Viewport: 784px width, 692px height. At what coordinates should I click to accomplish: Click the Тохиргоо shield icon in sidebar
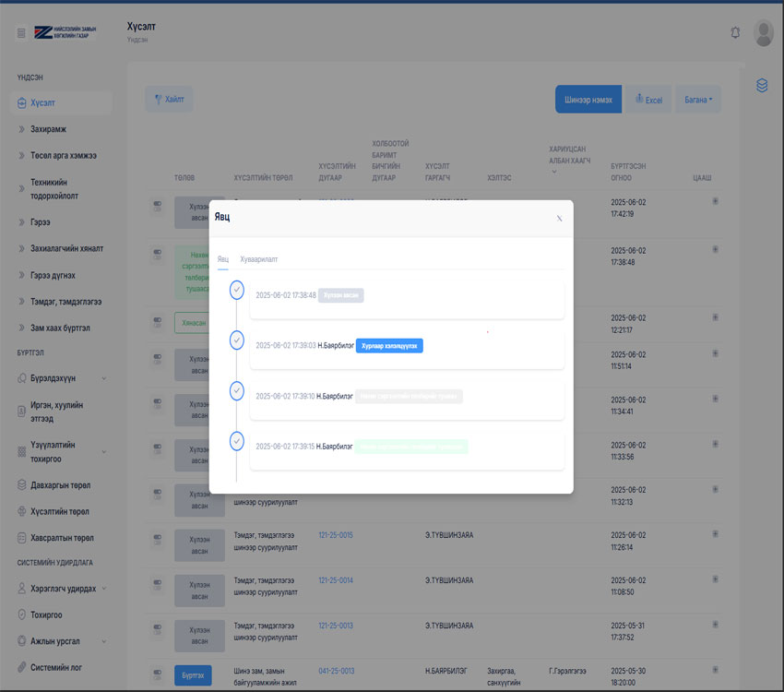pos(22,614)
